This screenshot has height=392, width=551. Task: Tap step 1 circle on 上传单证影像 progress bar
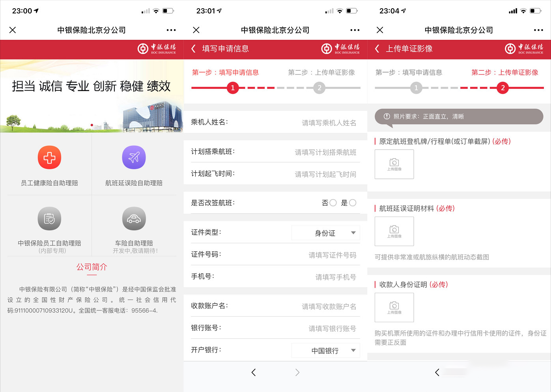pyautogui.click(x=416, y=88)
